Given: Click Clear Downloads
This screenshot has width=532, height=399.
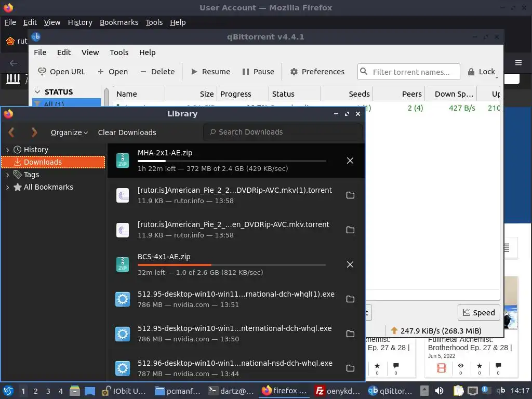Looking at the screenshot, I should (127, 132).
